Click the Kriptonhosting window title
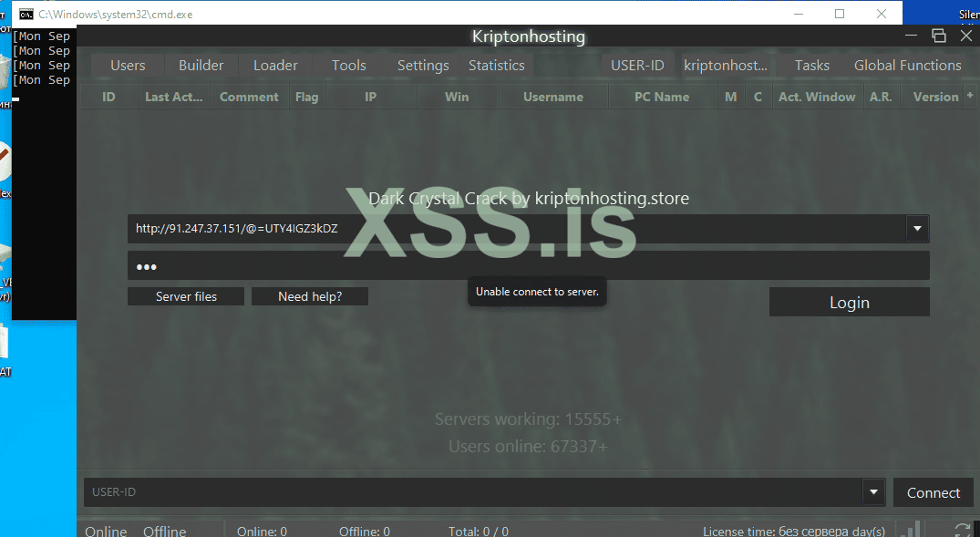 click(528, 36)
